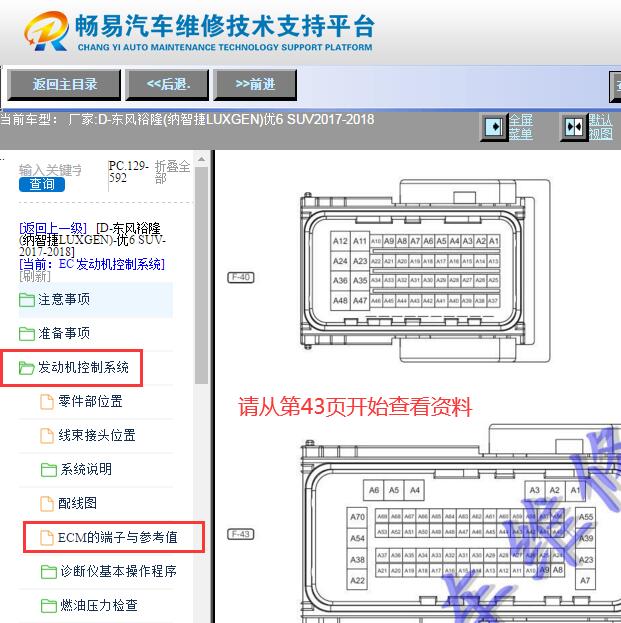Click the folder icon beside 系统说明
The height and width of the screenshot is (623, 621).
(49, 470)
